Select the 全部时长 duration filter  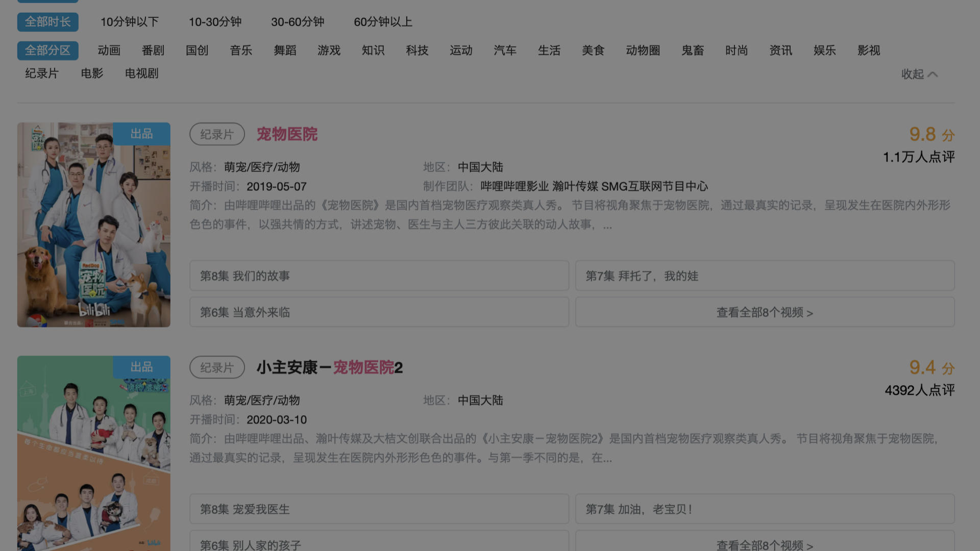click(x=47, y=22)
